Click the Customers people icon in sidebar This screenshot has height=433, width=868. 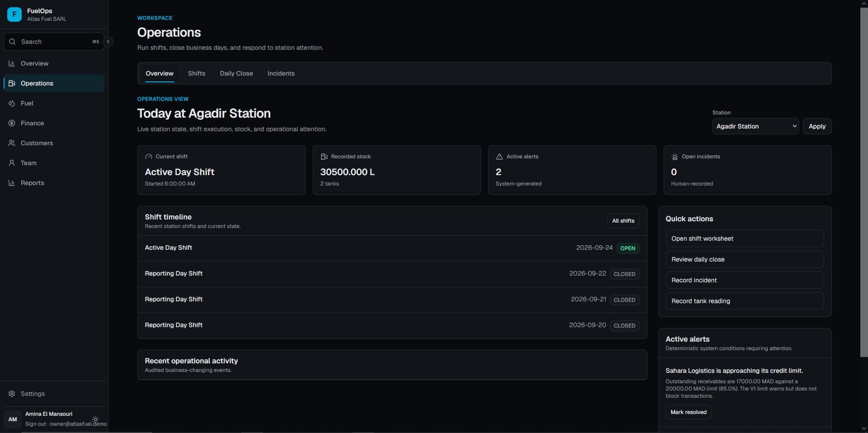12,143
